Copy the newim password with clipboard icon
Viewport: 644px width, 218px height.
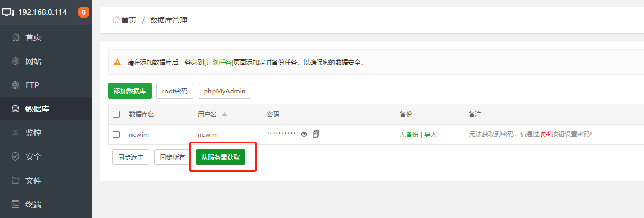pos(316,134)
